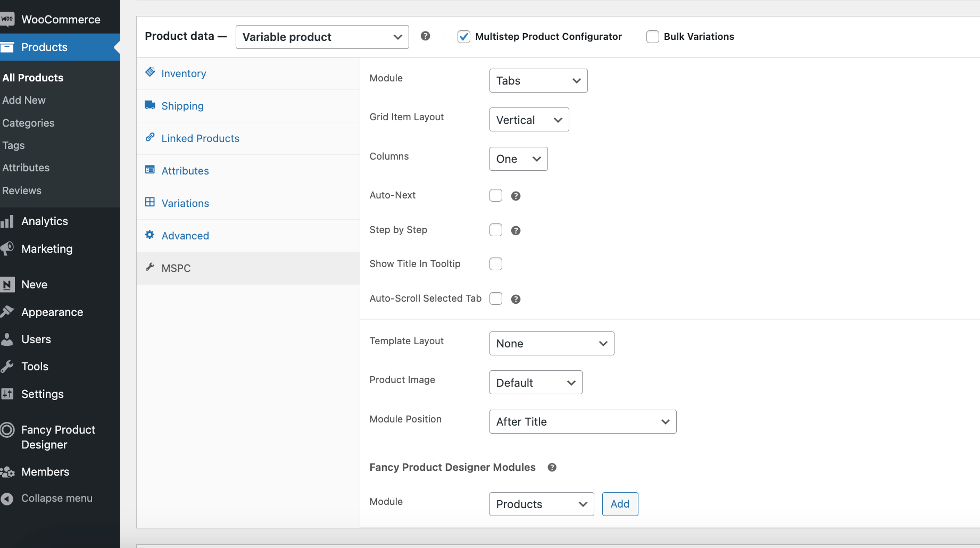Click help icon next to product type
The height and width of the screenshot is (548, 980).
click(x=425, y=36)
